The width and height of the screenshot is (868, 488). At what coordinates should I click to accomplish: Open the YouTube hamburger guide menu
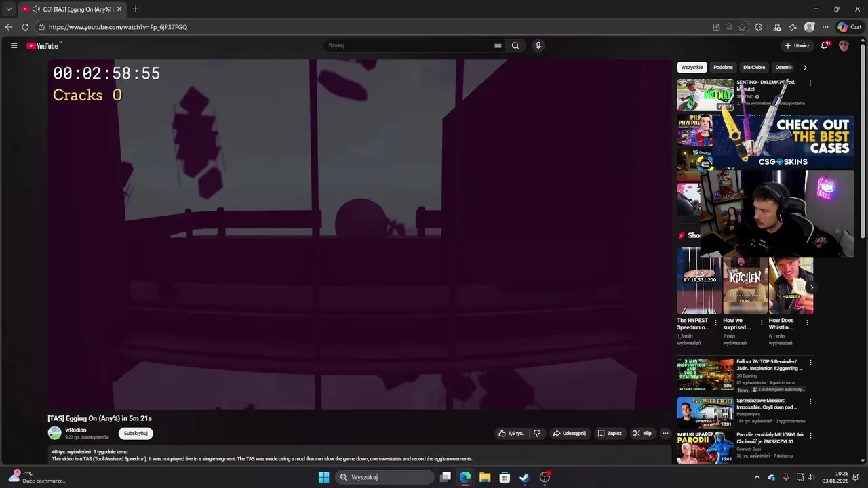[14, 45]
